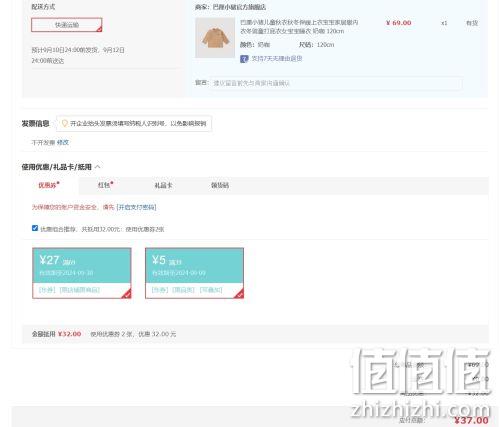Toggle the 优惠组合推荐 checkbox
This screenshot has width=500, height=427.
coord(35,228)
